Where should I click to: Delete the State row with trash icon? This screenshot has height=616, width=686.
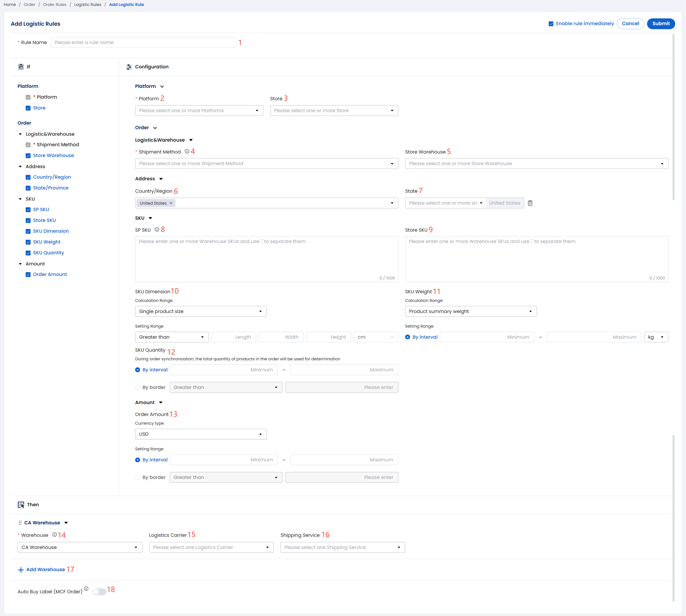(x=530, y=203)
